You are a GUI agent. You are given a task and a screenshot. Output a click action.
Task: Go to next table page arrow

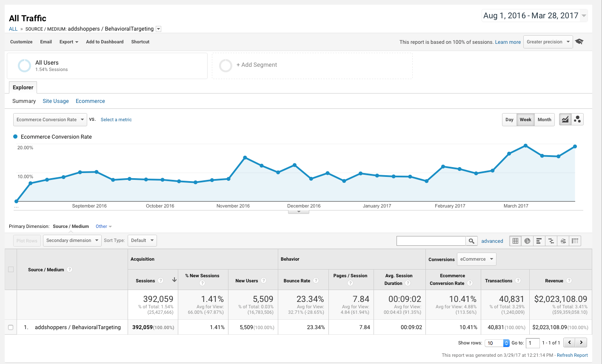coord(581,342)
